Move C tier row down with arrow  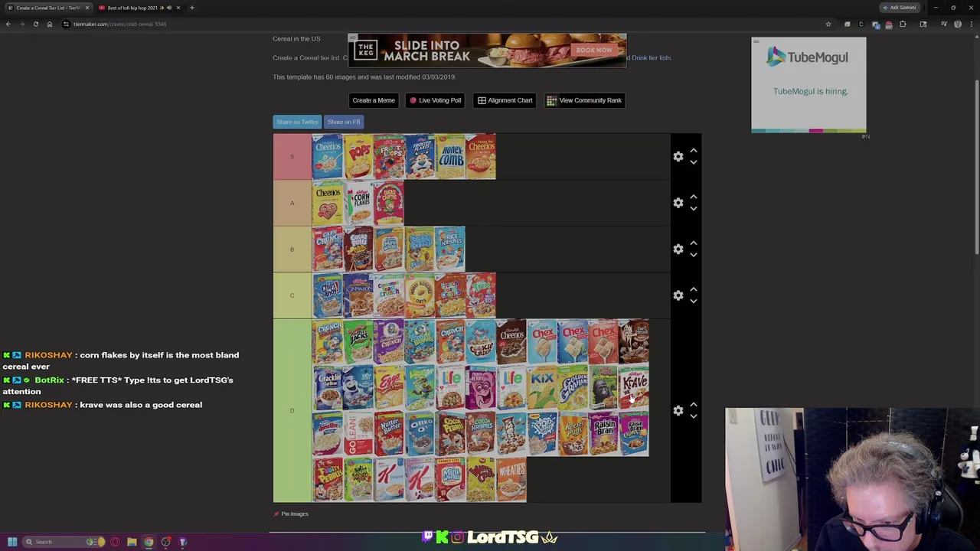[694, 301]
